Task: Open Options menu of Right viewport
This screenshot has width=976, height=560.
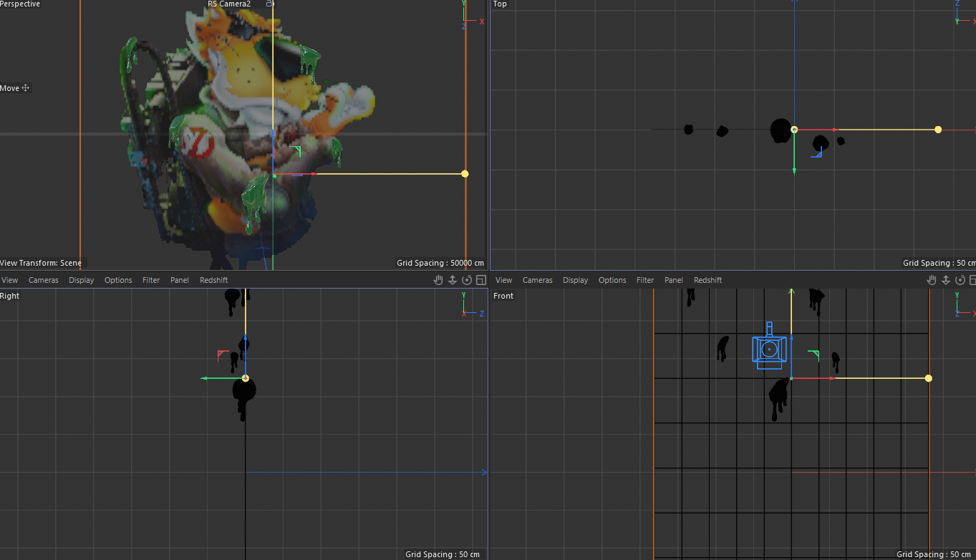Action: [118, 280]
